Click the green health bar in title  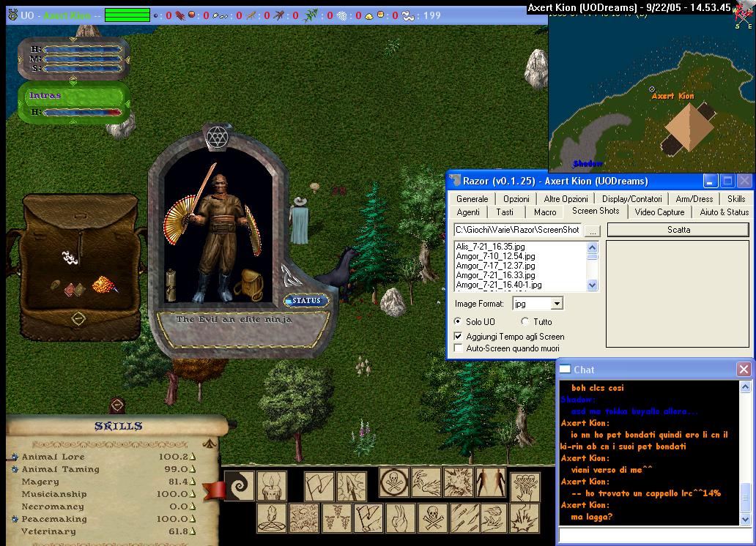127,15
